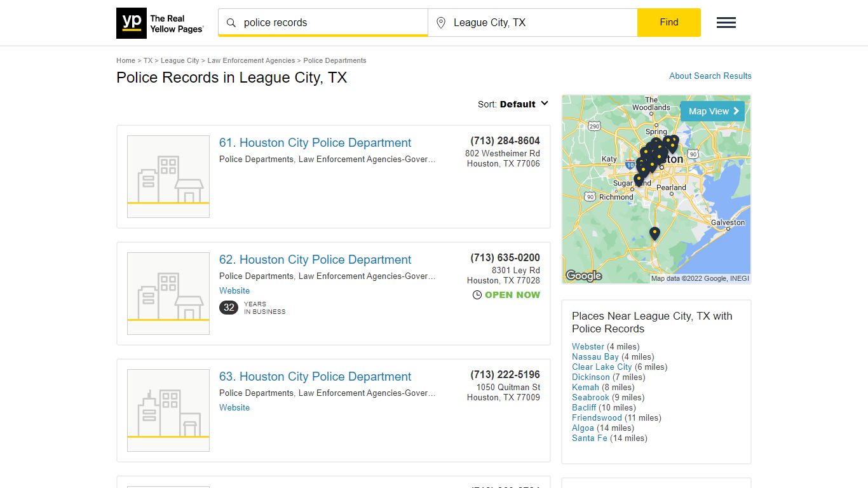
Task: Open Kemah nearby place
Action: (585, 387)
